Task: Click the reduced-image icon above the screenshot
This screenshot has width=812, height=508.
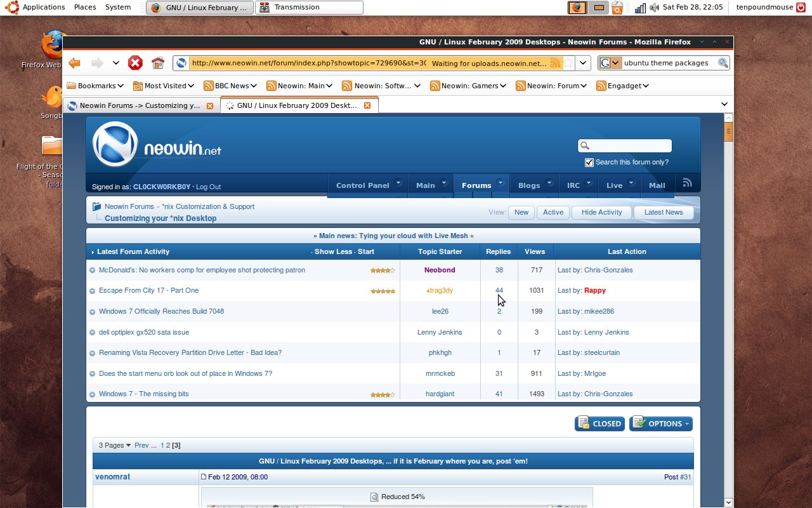Action: pos(374,497)
